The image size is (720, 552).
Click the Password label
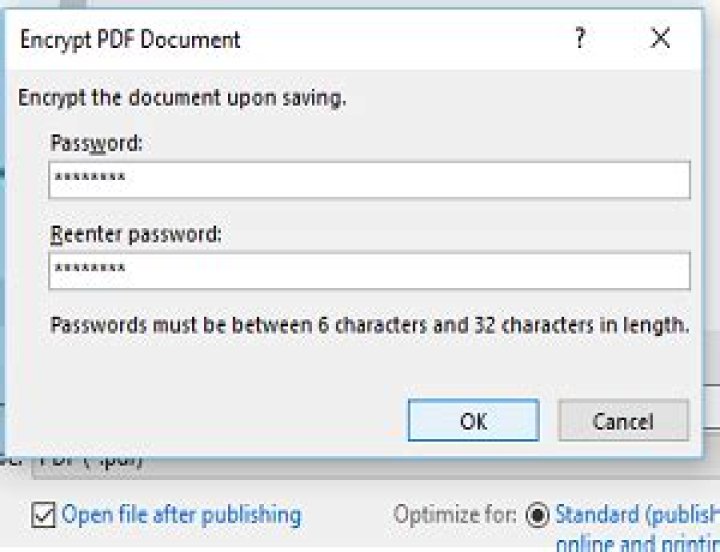96,143
